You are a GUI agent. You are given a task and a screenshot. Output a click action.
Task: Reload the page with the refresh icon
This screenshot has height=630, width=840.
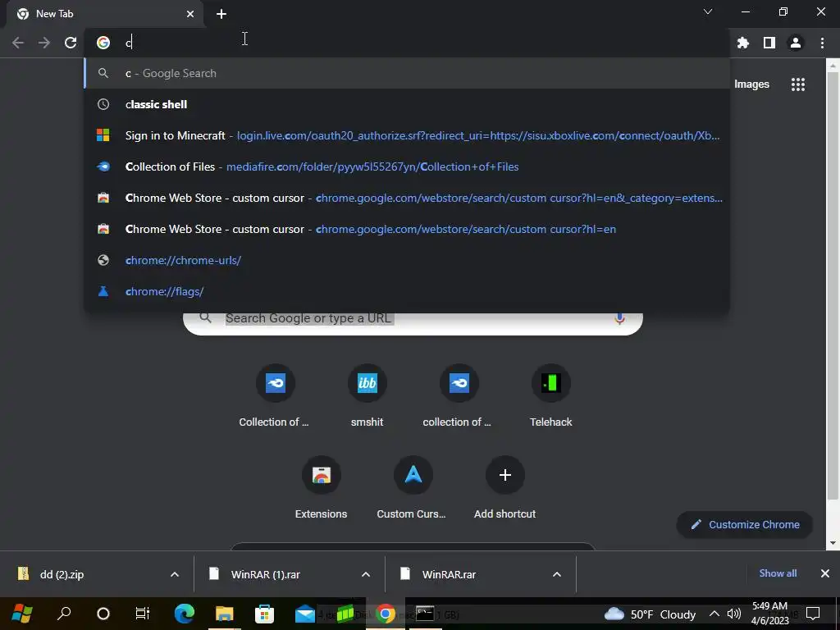[x=71, y=43]
